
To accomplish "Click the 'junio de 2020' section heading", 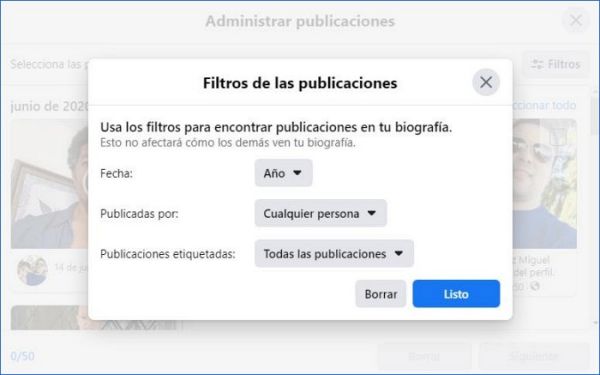I will (x=49, y=106).
